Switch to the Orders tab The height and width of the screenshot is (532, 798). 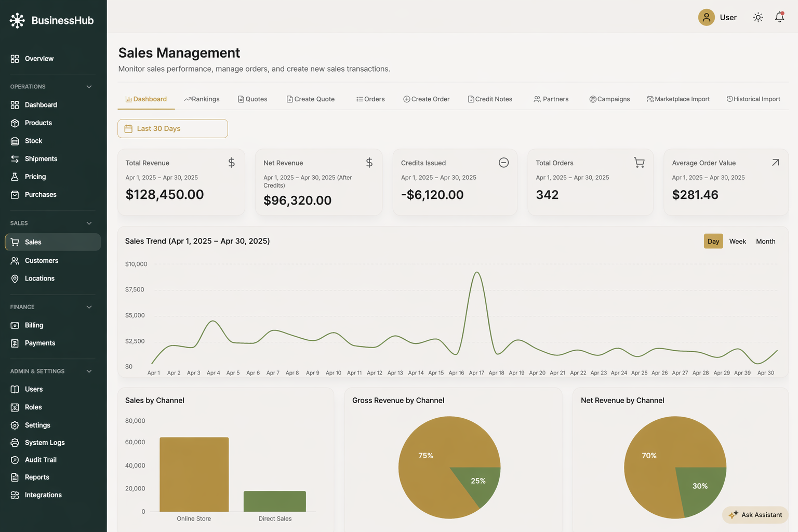370,99
